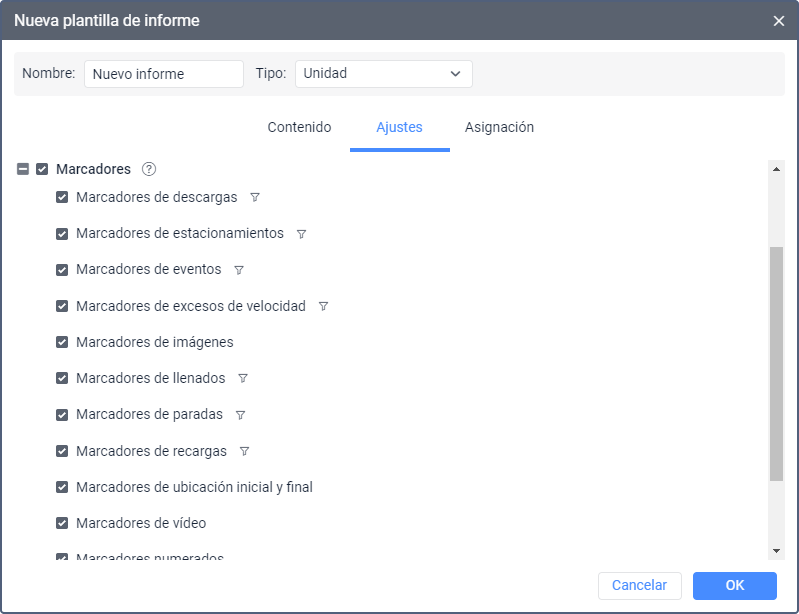Open filter for Marcadores de estacionamientos
This screenshot has width=799, height=614.
(x=301, y=234)
